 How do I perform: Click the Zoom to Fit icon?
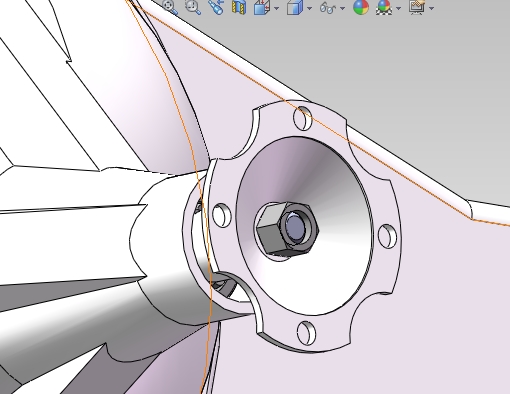(170, 6)
